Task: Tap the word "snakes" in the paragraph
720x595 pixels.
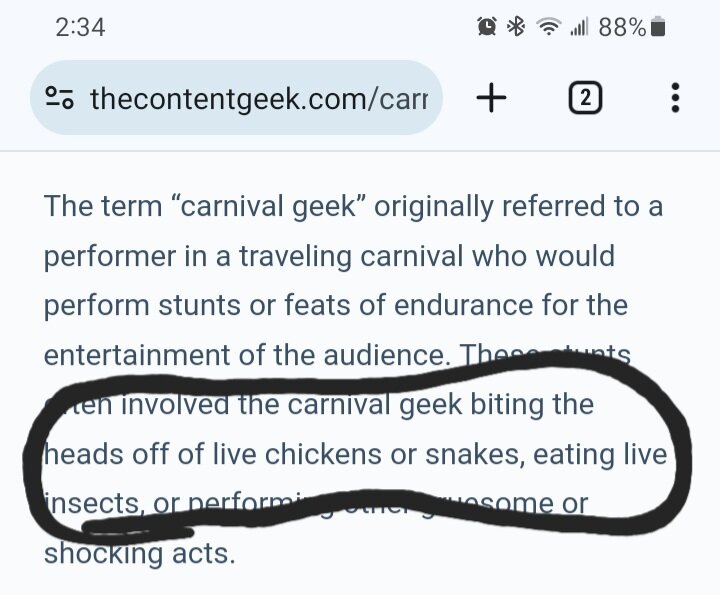Action: (x=475, y=455)
